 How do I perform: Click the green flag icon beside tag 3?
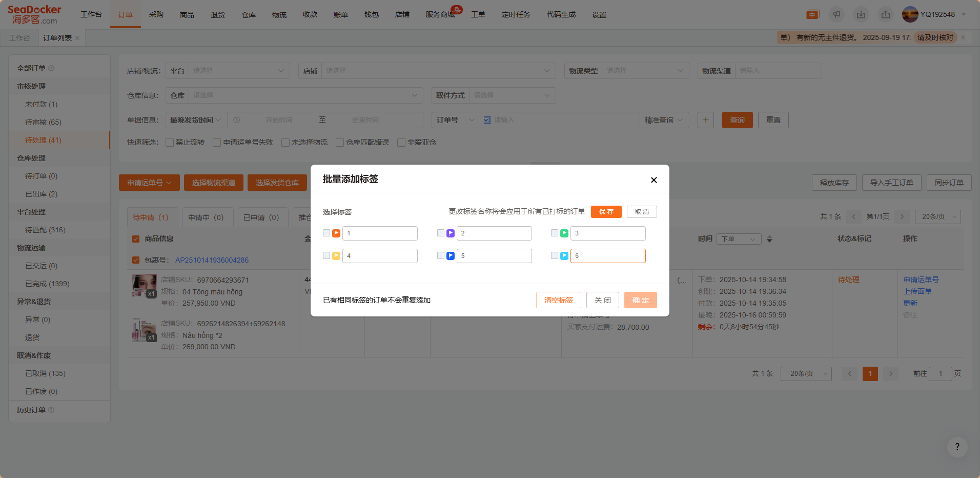click(564, 233)
